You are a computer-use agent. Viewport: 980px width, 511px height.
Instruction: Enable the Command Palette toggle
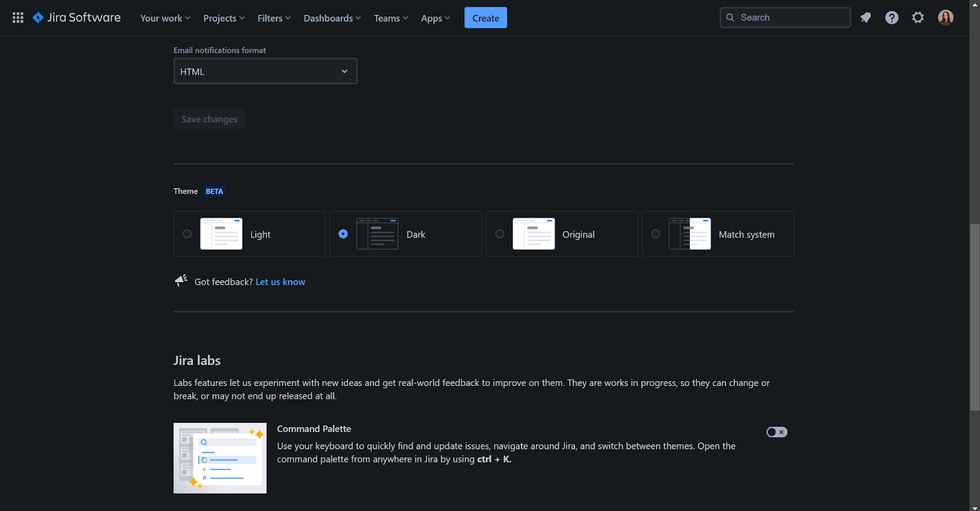click(777, 432)
